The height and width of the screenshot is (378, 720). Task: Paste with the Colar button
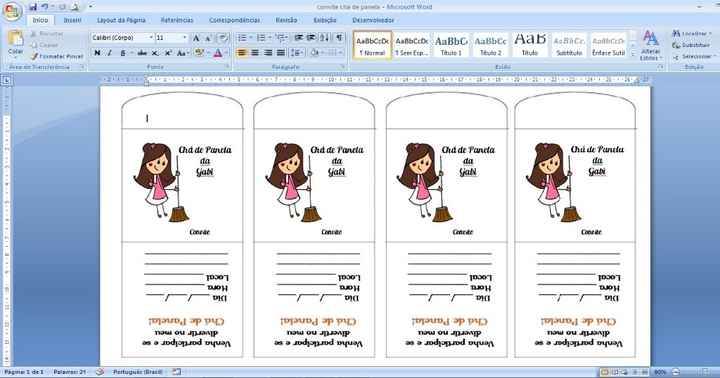coord(16,44)
